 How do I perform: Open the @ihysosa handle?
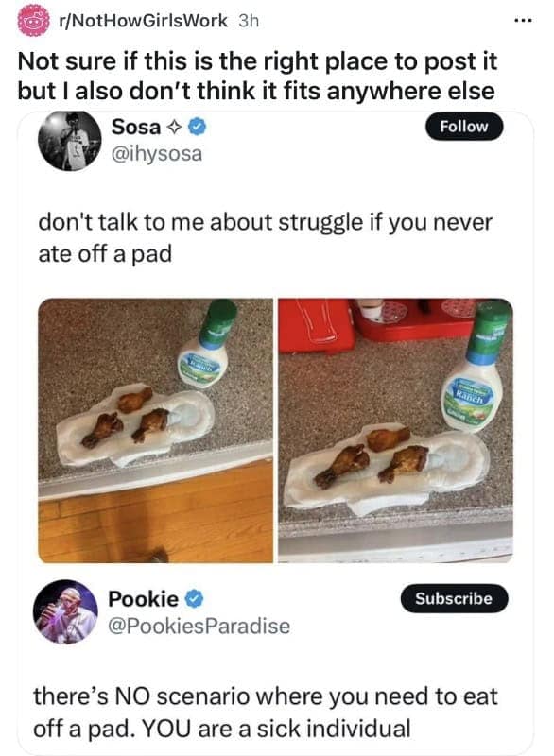(157, 154)
